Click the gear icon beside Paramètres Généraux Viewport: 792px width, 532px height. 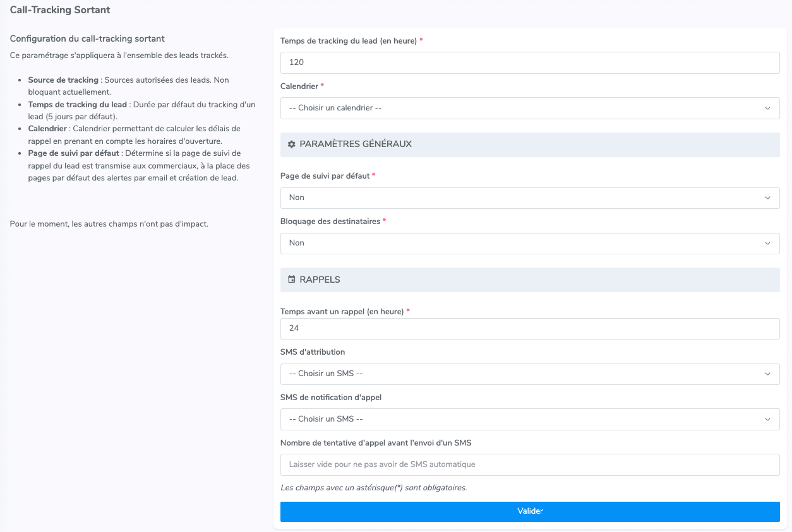pyautogui.click(x=292, y=145)
